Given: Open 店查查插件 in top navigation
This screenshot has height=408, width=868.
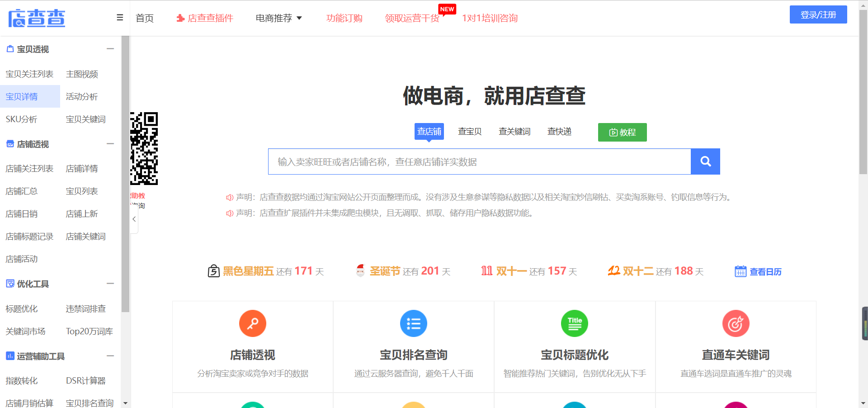Looking at the screenshot, I should pyautogui.click(x=205, y=18).
